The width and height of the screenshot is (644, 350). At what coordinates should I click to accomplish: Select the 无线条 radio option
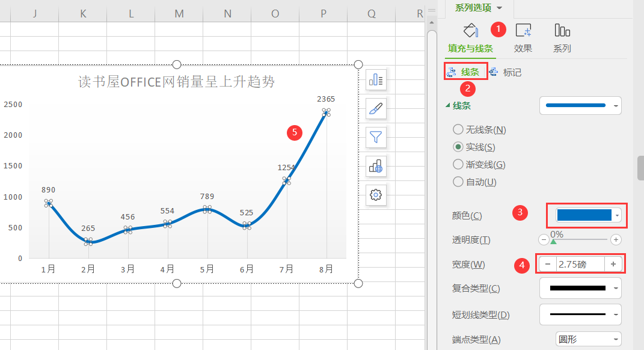point(458,129)
